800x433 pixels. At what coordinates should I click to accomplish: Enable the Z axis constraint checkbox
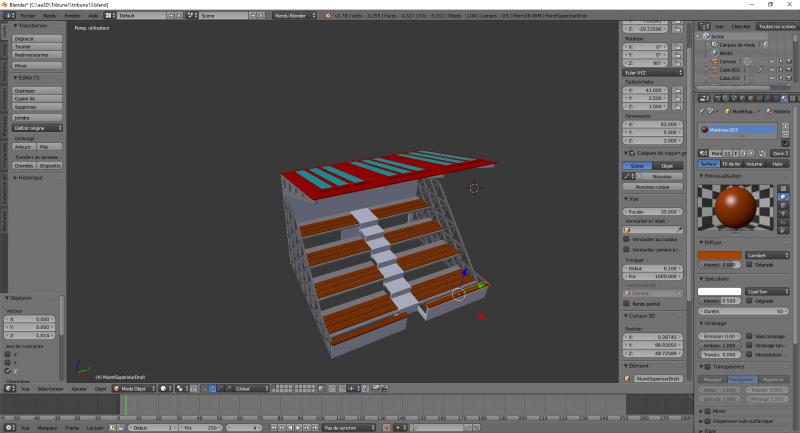(9, 370)
